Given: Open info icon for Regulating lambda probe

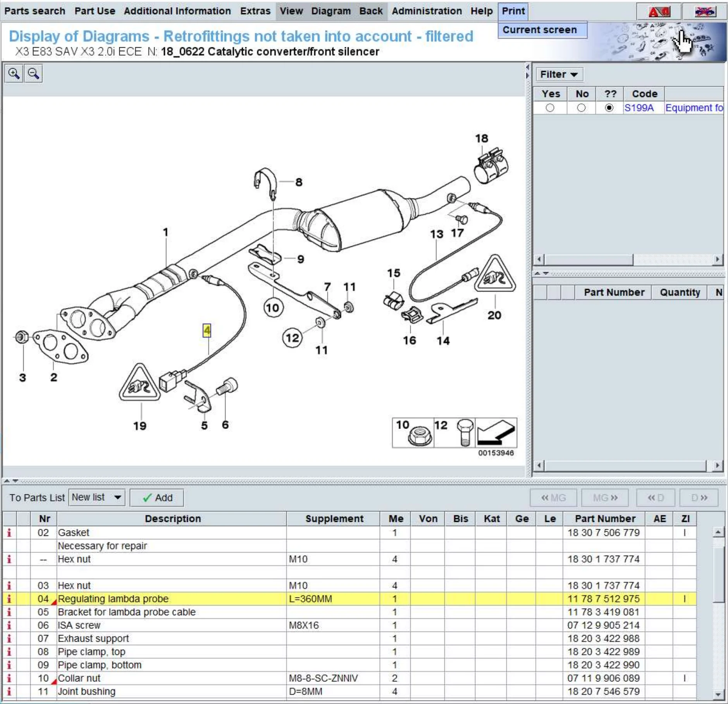Looking at the screenshot, I should pos(9,599).
